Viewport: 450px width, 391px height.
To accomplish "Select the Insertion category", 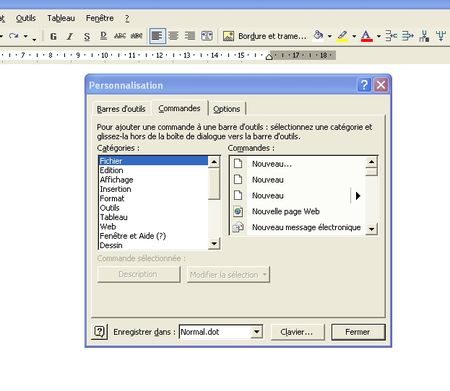I will click(154, 189).
